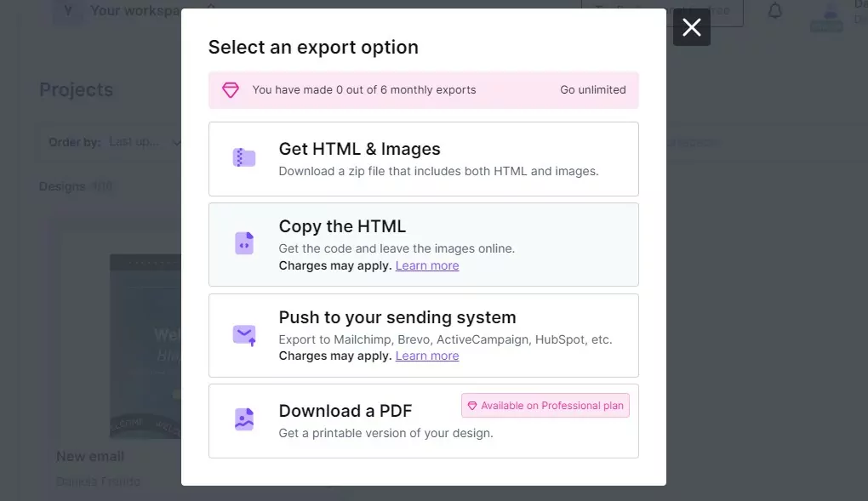Click Go unlimited link
Image resolution: width=868 pixels, height=501 pixels.
[x=592, y=90]
